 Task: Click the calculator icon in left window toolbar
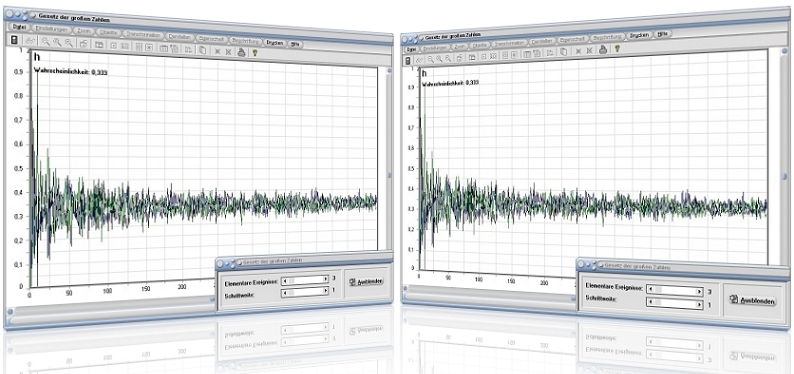coord(14,40)
